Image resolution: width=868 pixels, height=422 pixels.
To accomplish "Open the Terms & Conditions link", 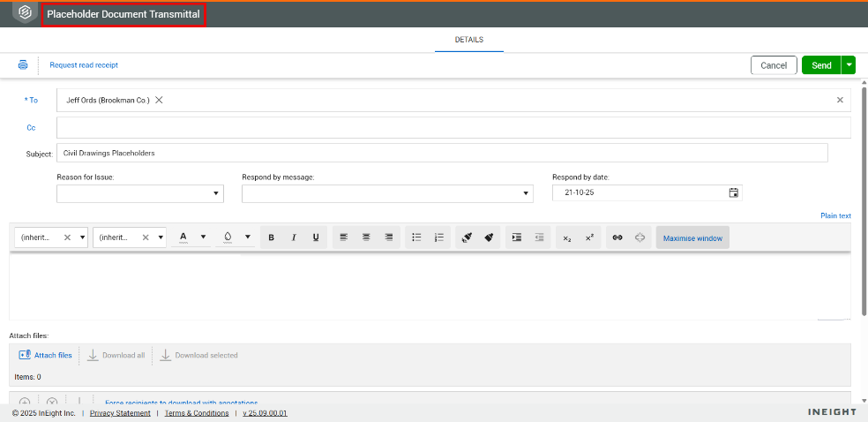I will coord(197,413).
